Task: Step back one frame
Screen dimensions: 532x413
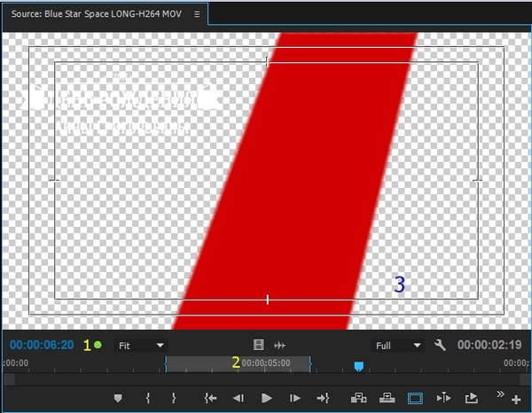Action: pos(239,398)
